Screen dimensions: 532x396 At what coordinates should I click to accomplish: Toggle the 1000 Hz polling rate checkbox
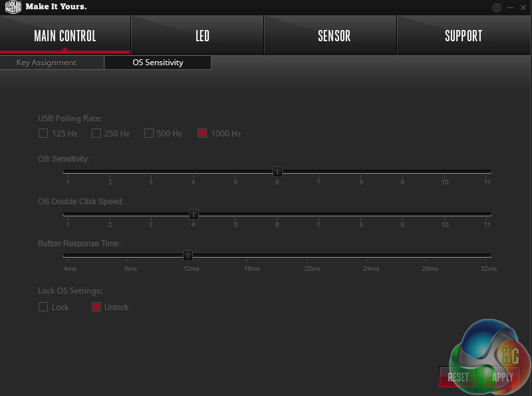(202, 133)
